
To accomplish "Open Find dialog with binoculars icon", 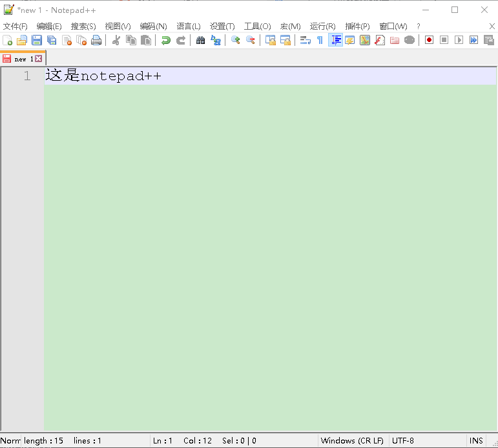I will pyautogui.click(x=200, y=40).
